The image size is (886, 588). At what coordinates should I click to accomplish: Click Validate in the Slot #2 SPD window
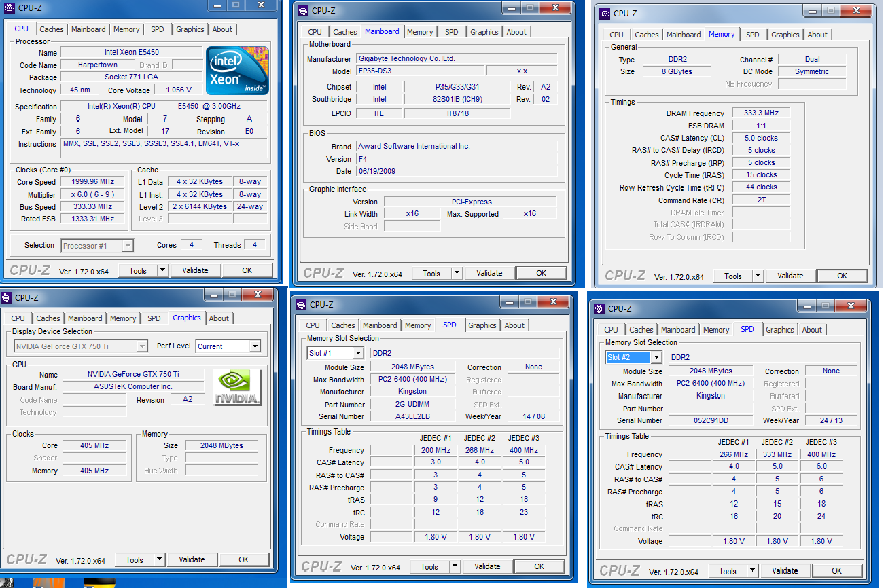(785, 571)
